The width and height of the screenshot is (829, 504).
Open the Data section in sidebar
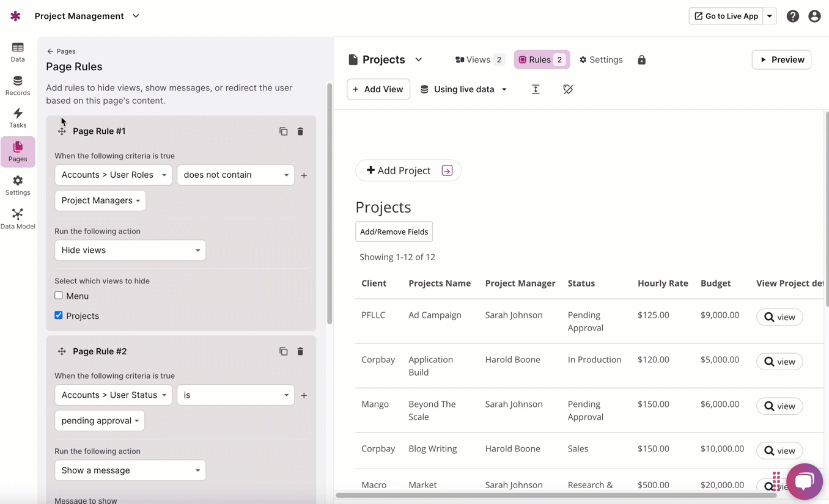18,52
